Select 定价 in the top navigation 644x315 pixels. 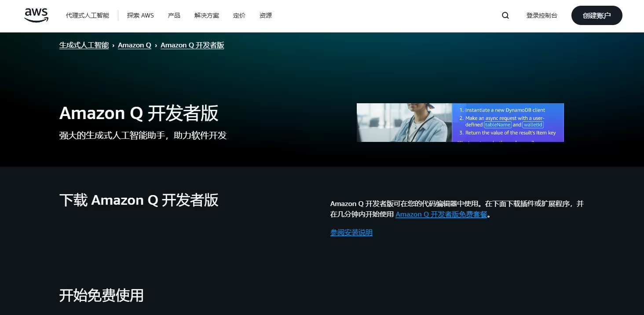(x=239, y=15)
